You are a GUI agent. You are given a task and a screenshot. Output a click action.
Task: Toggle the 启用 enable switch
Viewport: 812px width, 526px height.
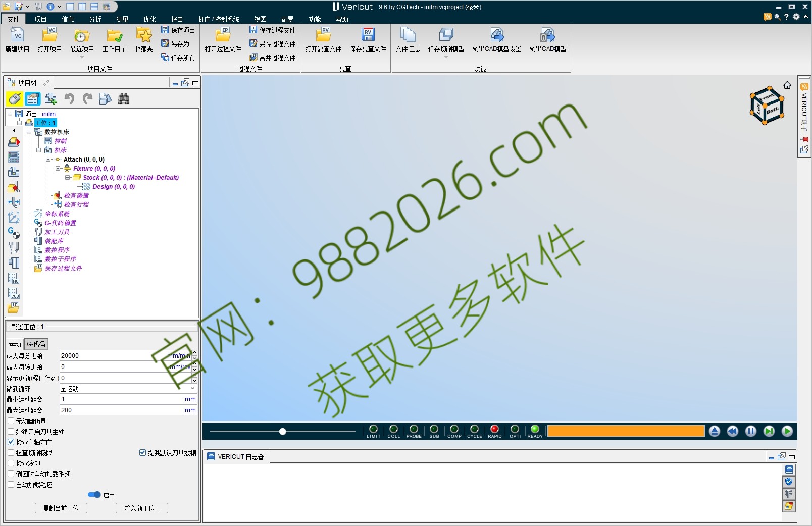click(x=94, y=495)
